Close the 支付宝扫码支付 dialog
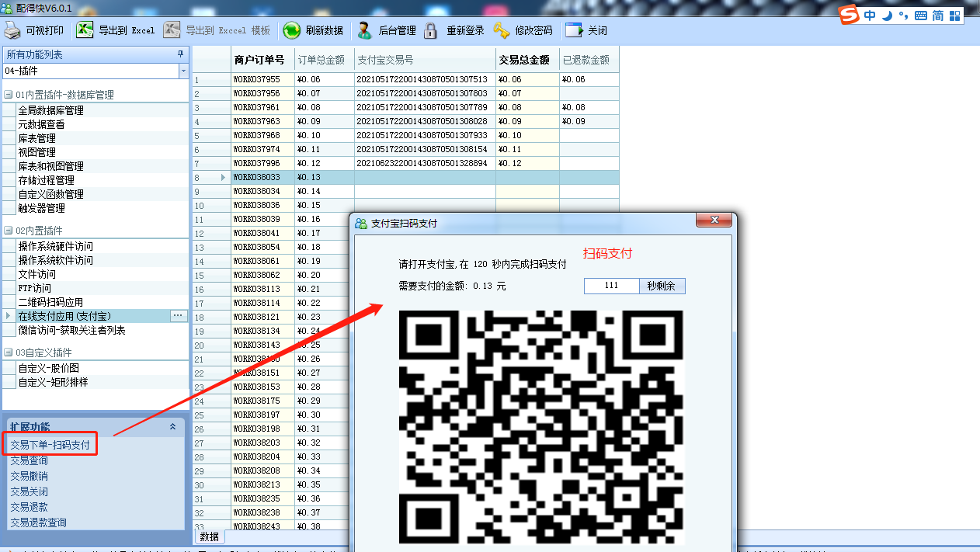The width and height of the screenshot is (980, 552). tap(714, 221)
